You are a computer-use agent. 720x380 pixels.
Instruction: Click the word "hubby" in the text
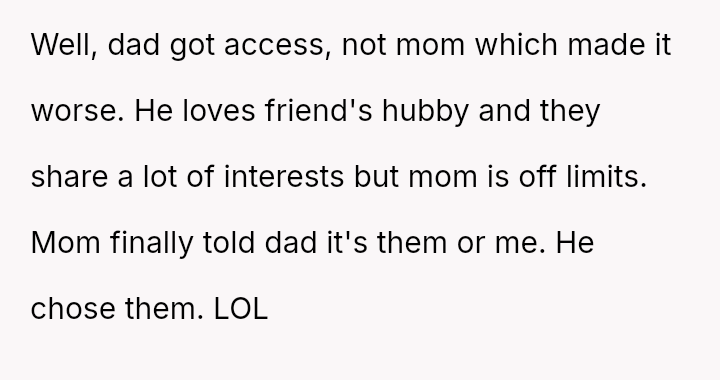point(425,113)
